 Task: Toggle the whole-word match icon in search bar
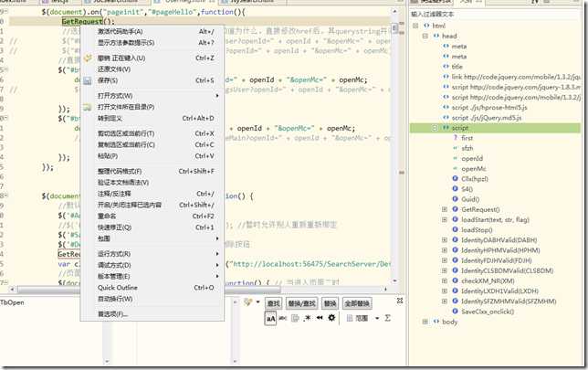pyautogui.click(x=283, y=318)
